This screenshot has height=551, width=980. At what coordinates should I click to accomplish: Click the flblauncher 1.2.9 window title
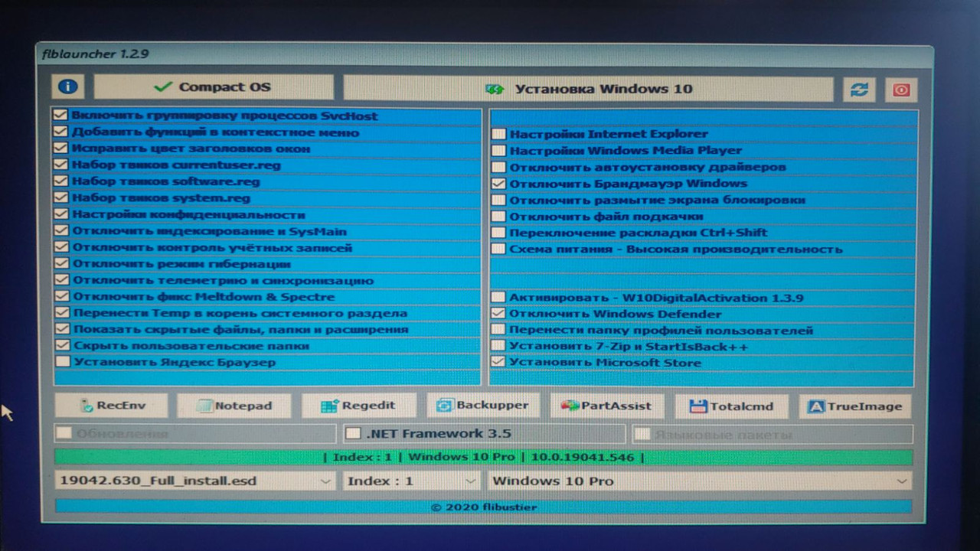point(96,54)
